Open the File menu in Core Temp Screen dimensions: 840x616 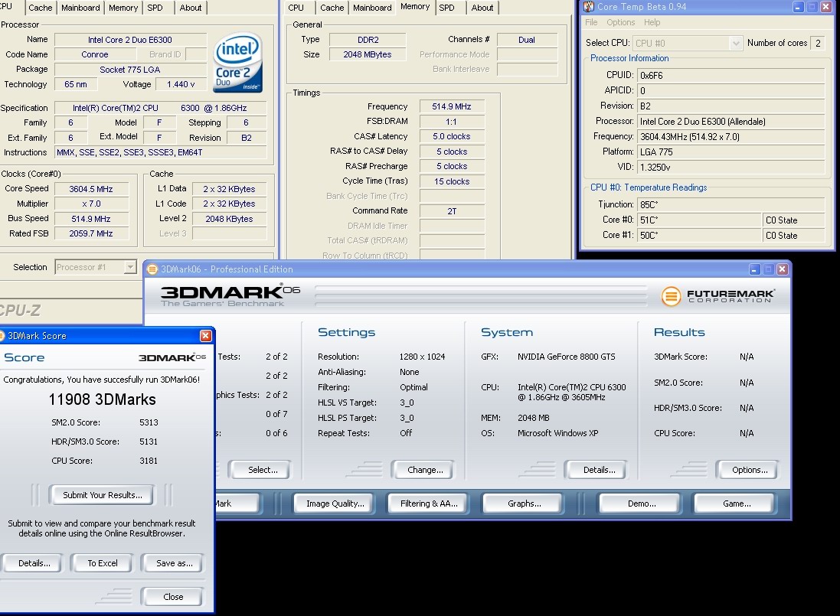[591, 22]
